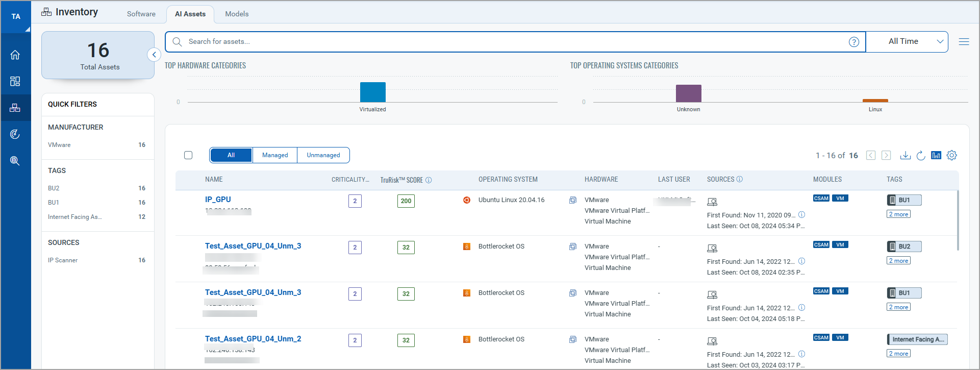Refresh the asset list

coord(920,155)
